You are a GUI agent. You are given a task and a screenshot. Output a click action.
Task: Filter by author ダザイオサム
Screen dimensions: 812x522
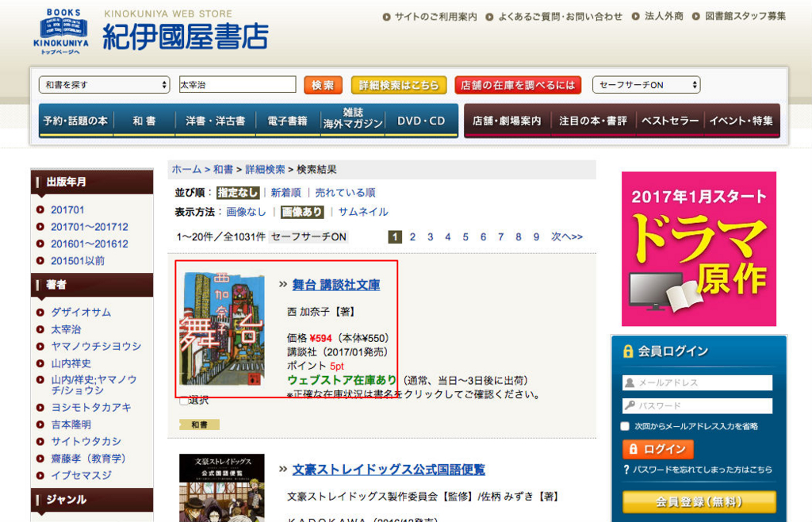[x=81, y=313]
